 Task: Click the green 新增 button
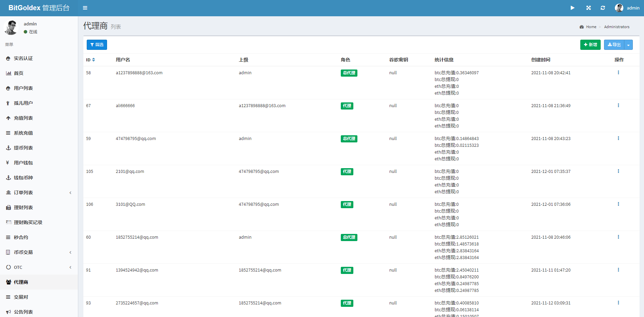click(590, 44)
